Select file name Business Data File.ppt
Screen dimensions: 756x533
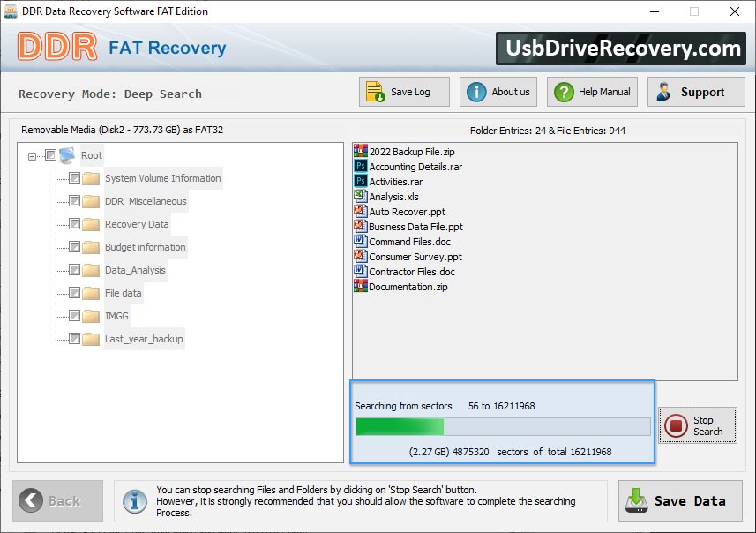415,227
